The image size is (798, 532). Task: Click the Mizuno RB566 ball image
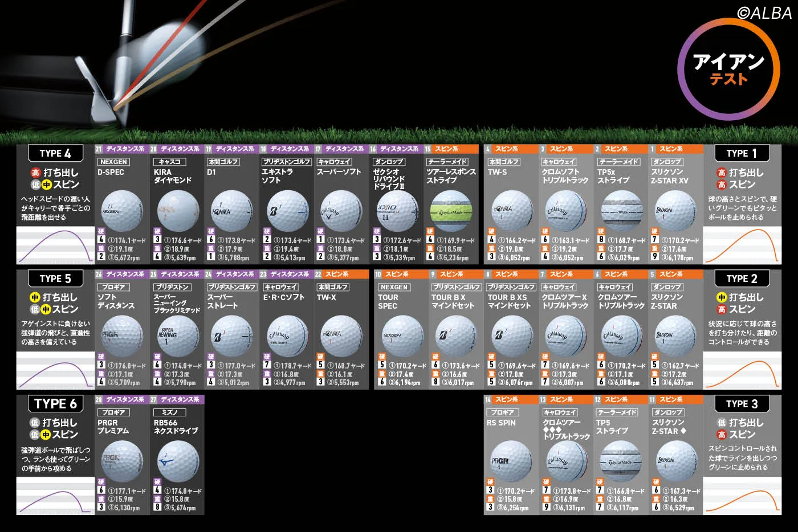pos(178,460)
